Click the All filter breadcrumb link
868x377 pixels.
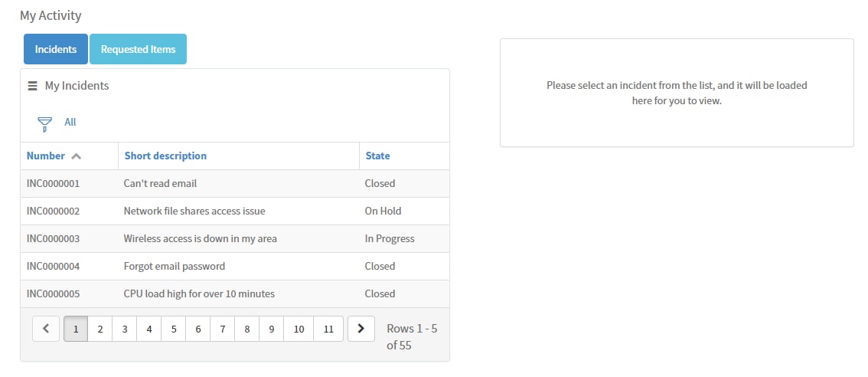pos(70,122)
